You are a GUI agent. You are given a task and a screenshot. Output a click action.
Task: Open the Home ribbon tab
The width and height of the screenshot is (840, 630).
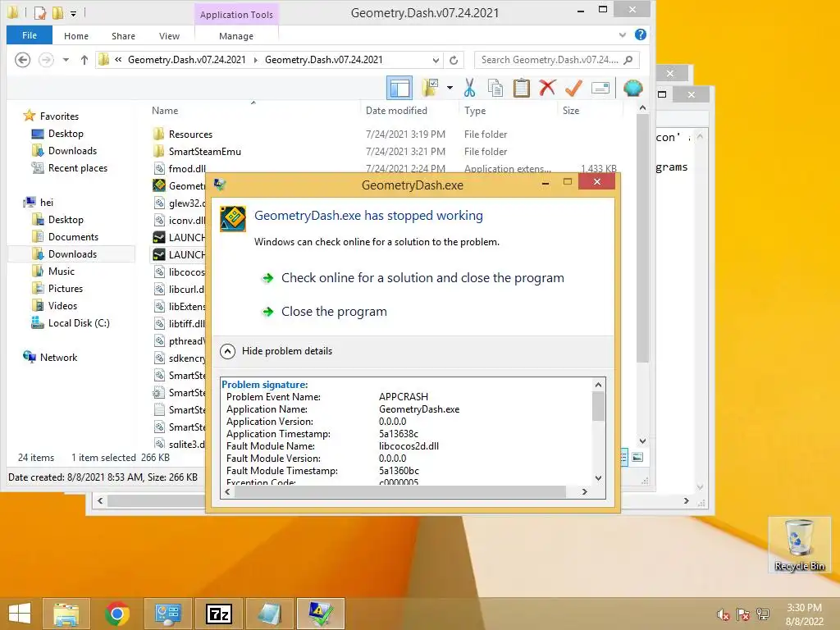[76, 36]
